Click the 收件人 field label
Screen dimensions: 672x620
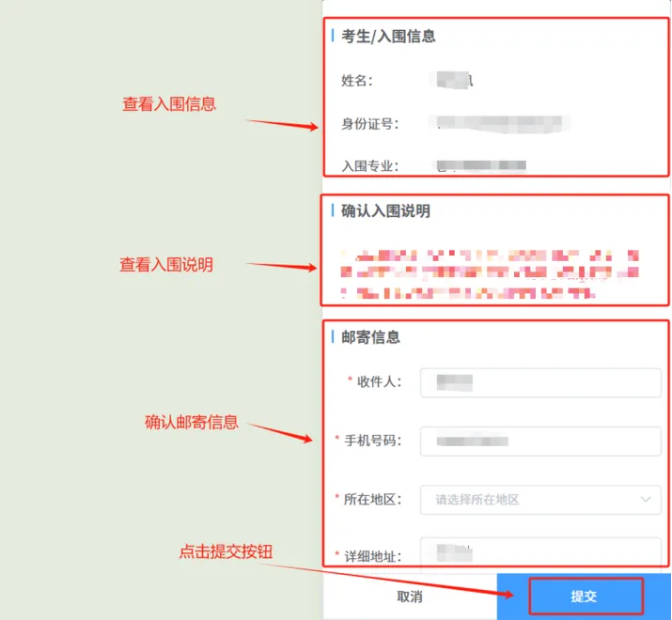[380, 381]
